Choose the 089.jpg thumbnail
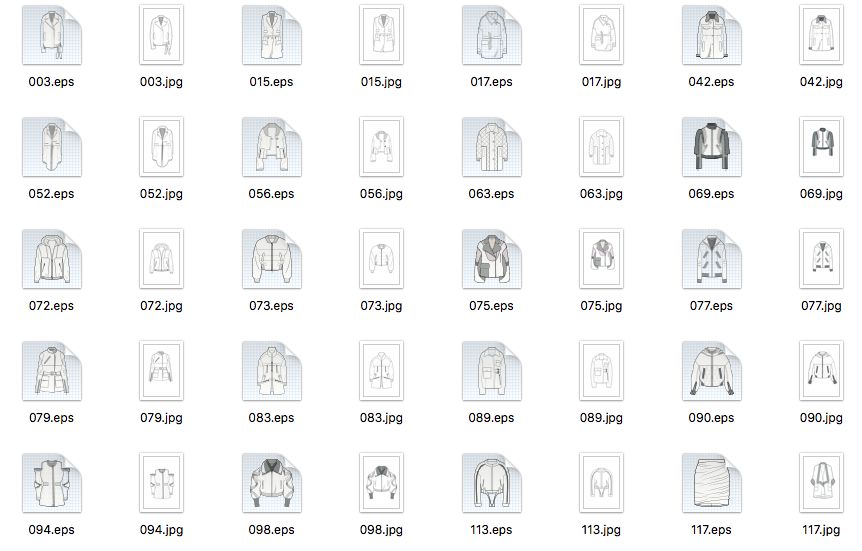 601,371
